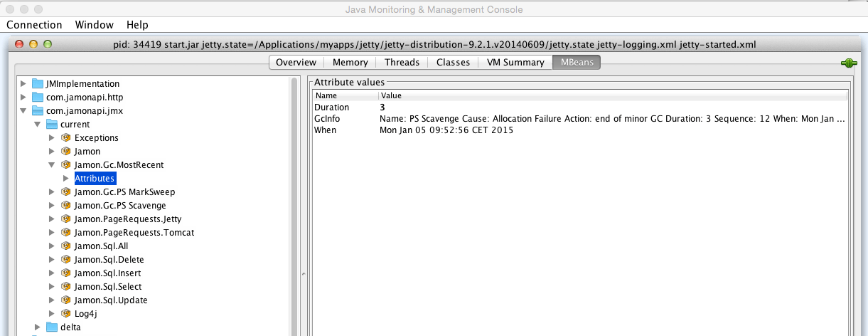Viewport: 868px width, 336px height.
Task: Select the Exceptions MBean icon
Action: (x=65, y=138)
